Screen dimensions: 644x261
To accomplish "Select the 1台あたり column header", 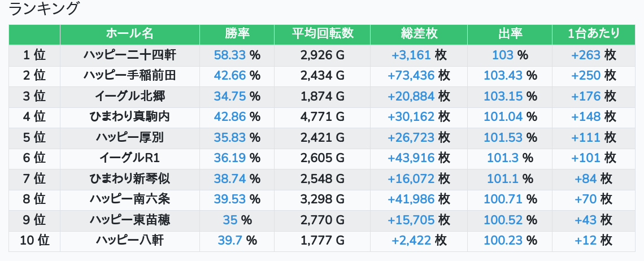I will coord(593,34).
